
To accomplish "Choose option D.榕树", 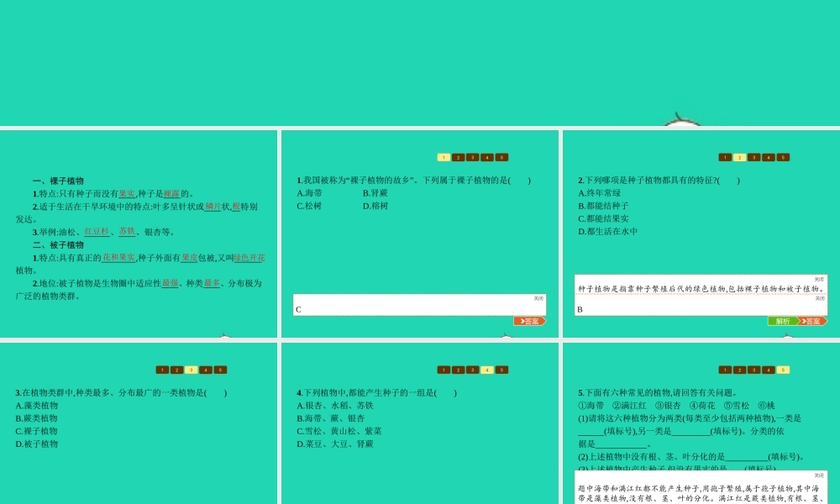I will [375, 206].
